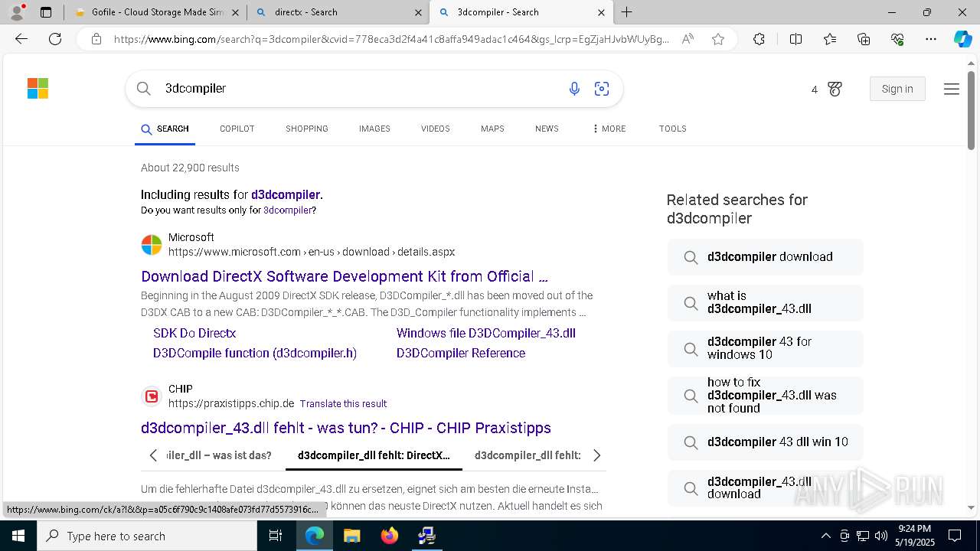Select related search d3dcompiler 43 dll win 10
The image size is (980, 551).
point(766,442)
